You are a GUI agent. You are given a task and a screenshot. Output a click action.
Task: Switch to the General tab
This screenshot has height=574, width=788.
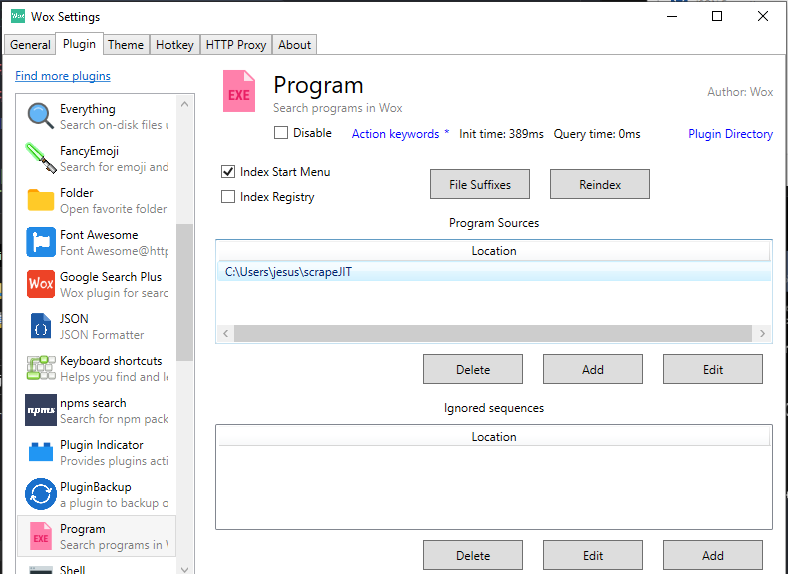(30, 45)
